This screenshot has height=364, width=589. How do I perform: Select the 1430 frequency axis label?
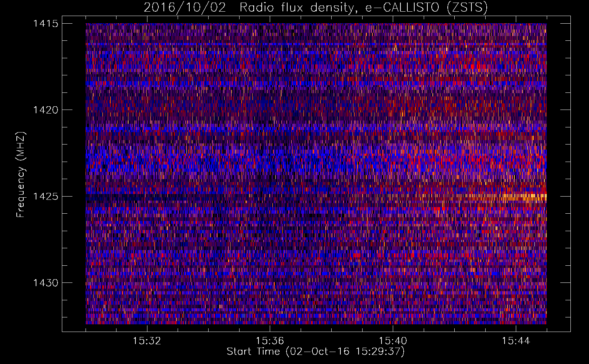[46, 283]
